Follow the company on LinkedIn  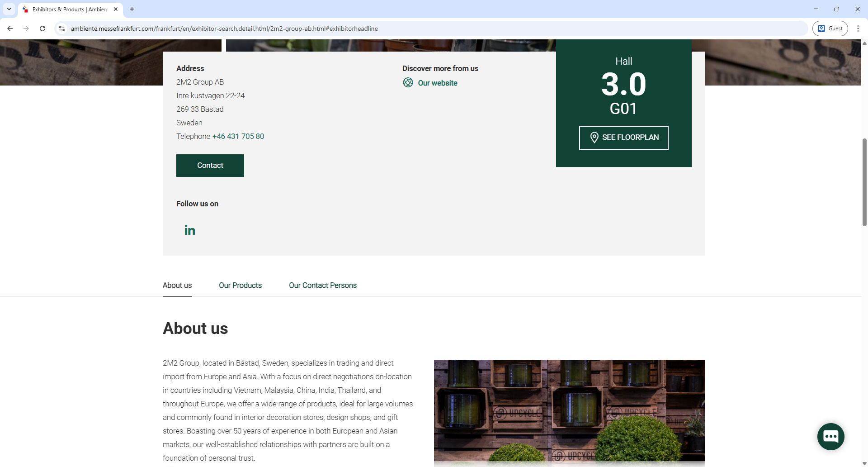click(189, 230)
